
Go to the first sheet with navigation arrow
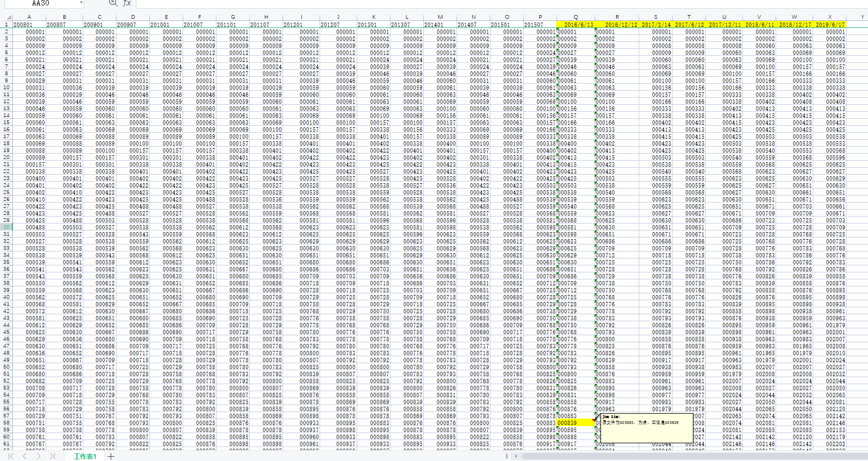click(11, 456)
